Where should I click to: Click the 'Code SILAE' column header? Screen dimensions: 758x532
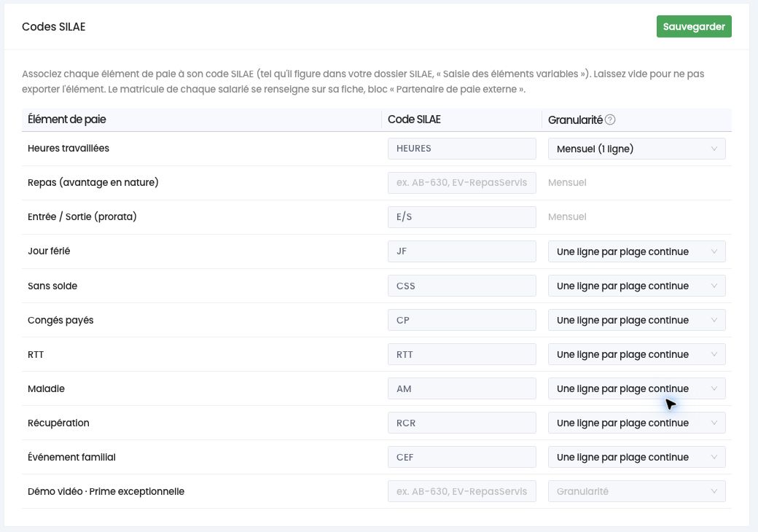click(414, 120)
